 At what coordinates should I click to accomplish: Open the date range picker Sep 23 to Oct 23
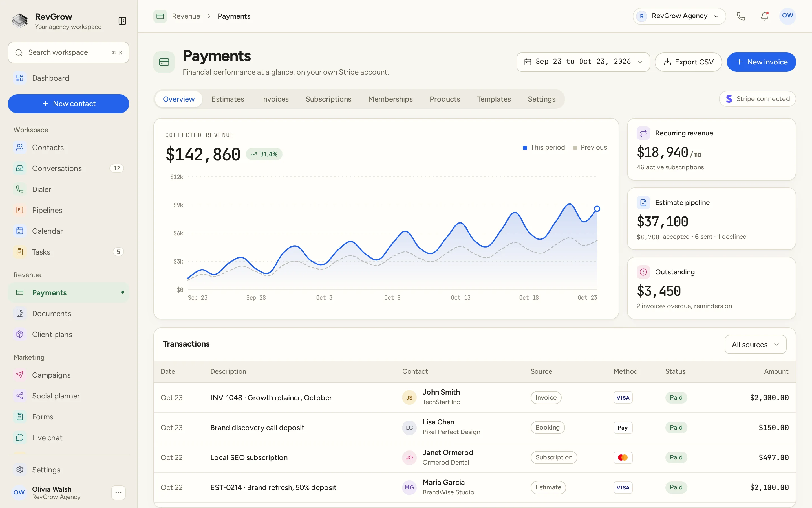pos(583,62)
